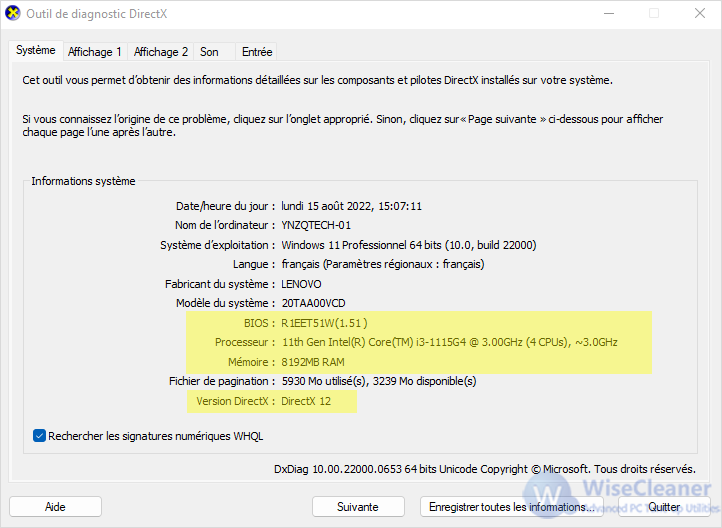The width and height of the screenshot is (722, 528).
Task: Click the Outil de diagnostic DirectX title text
Action: click(x=97, y=14)
